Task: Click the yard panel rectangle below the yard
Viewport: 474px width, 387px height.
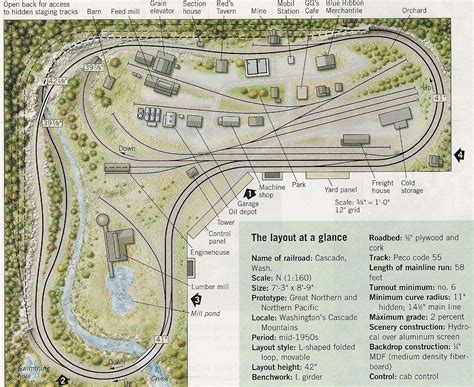Action: [x=328, y=175]
